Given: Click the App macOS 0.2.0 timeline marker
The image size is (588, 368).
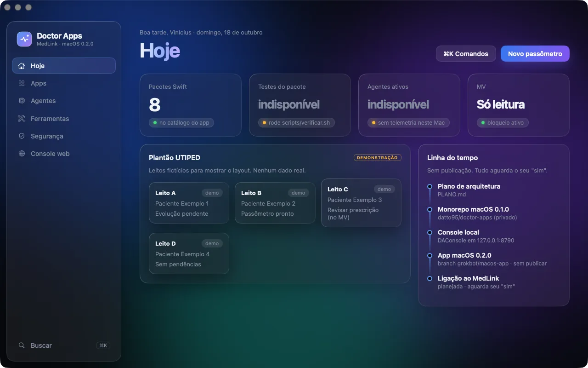Looking at the screenshot, I should (x=430, y=255).
